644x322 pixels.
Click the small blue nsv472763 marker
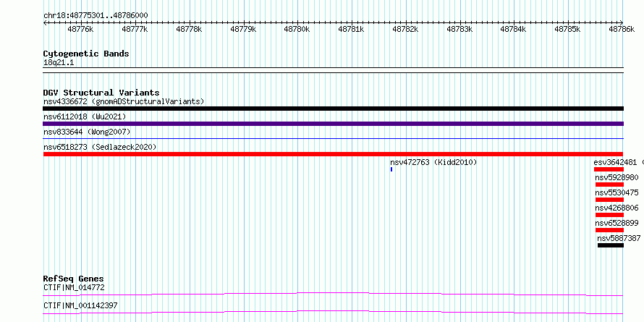(391, 169)
